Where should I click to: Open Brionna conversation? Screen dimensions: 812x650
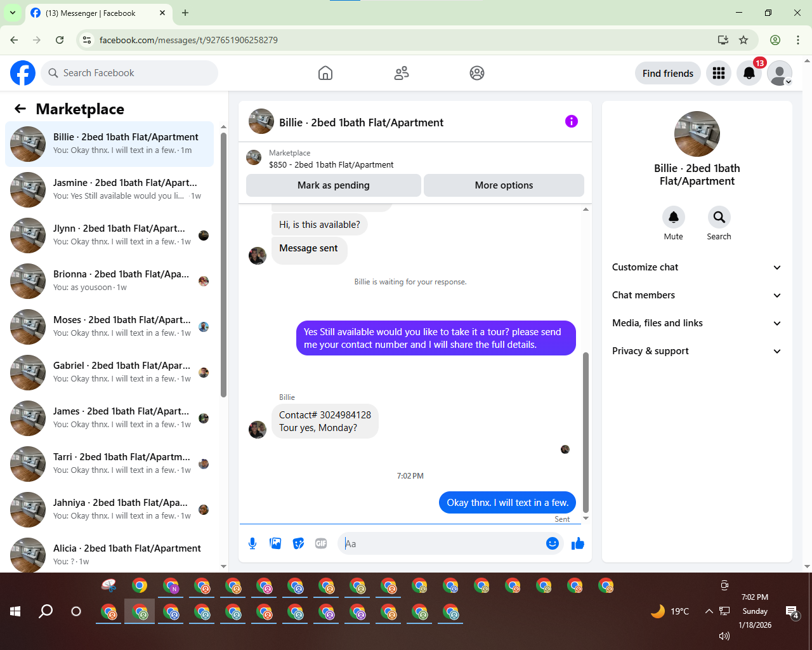click(x=109, y=281)
